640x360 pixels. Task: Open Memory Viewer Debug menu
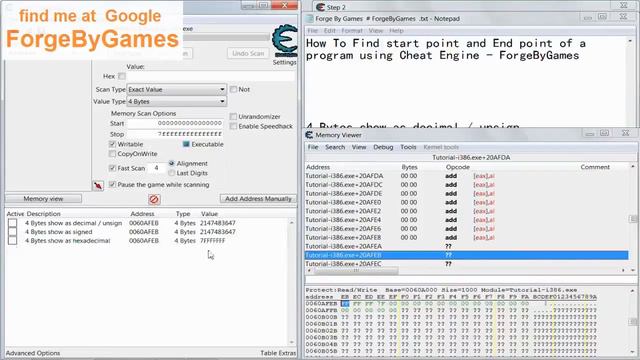(383, 147)
